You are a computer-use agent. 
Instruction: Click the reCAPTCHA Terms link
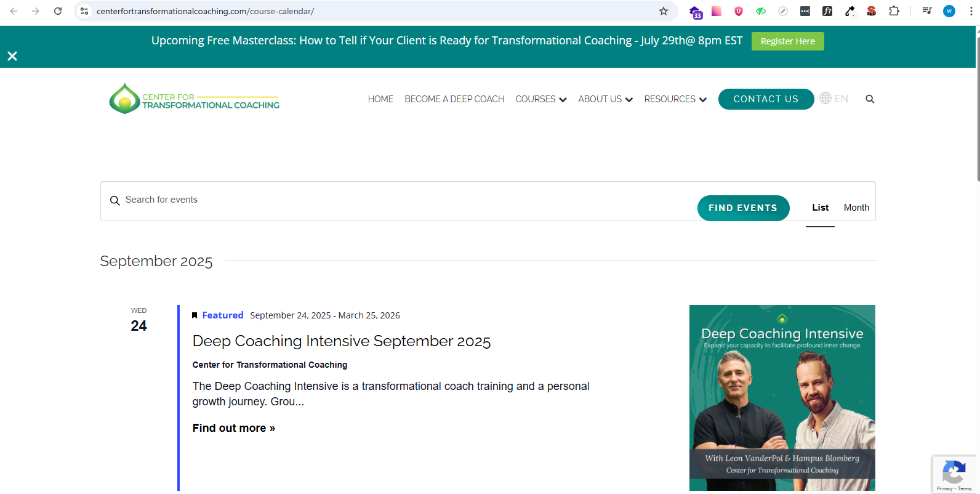pyautogui.click(x=965, y=488)
